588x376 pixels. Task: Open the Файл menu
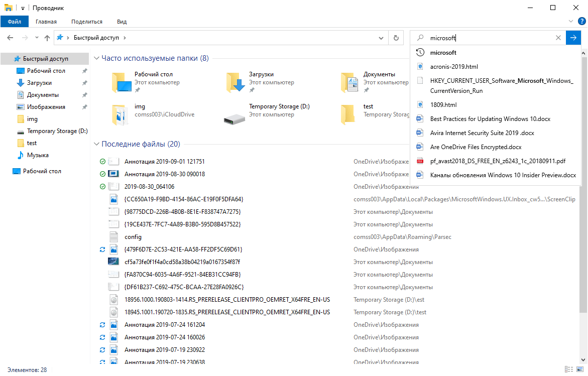click(15, 21)
